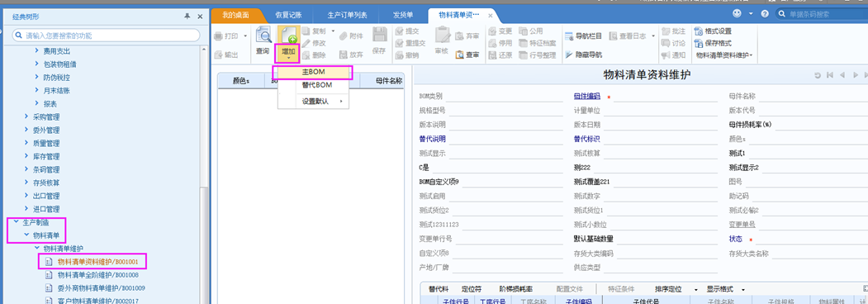Click the 删除 delete icon
This screenshot has width=868, height=304.
(306, 55)
